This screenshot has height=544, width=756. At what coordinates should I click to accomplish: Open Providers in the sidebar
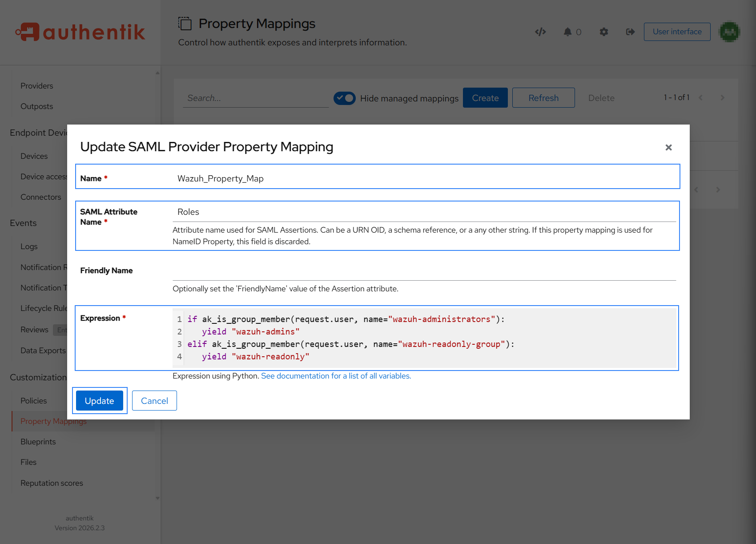click(x=36, y=86)
